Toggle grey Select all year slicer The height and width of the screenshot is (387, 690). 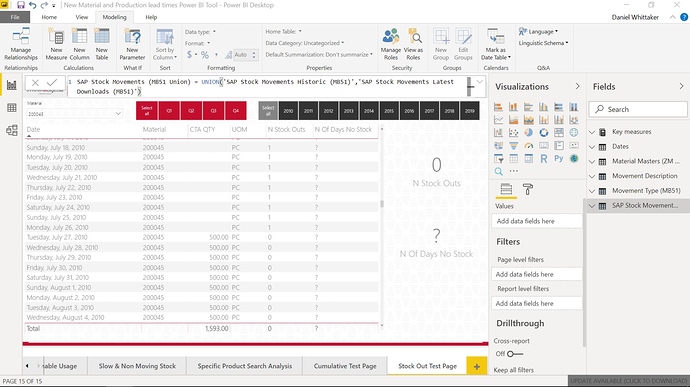268,111
